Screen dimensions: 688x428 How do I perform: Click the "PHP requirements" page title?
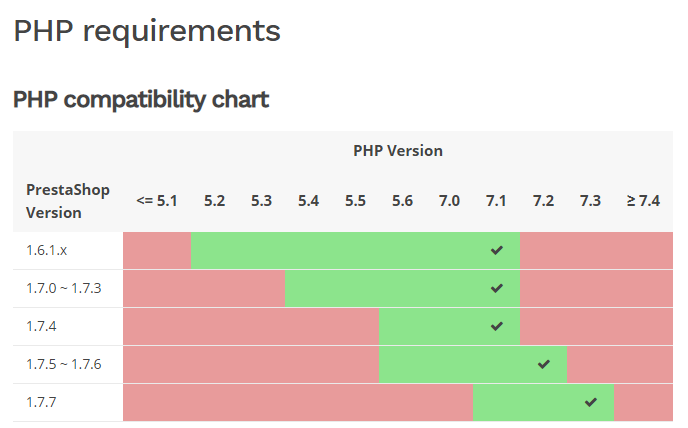coord(147,31)
